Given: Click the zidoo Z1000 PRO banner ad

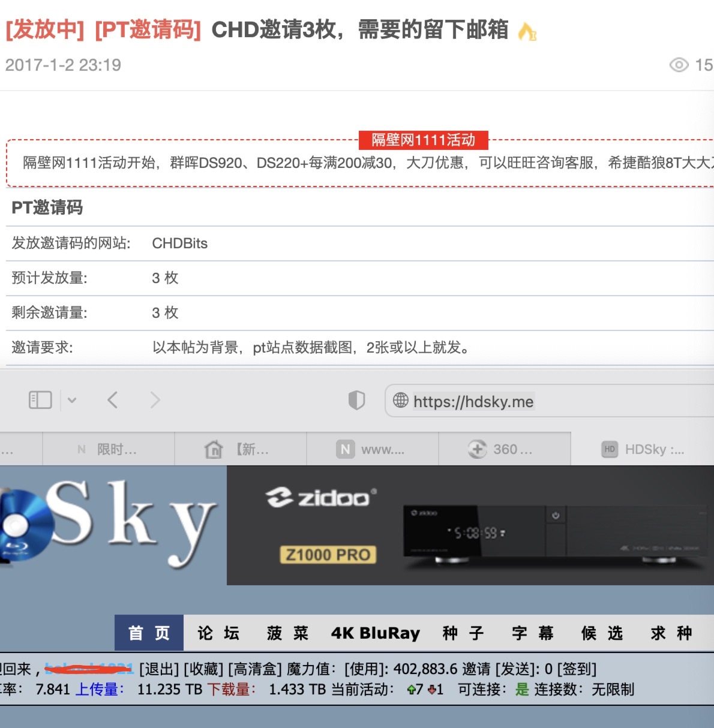Looking at the screenshot, I should click(470, 525).
